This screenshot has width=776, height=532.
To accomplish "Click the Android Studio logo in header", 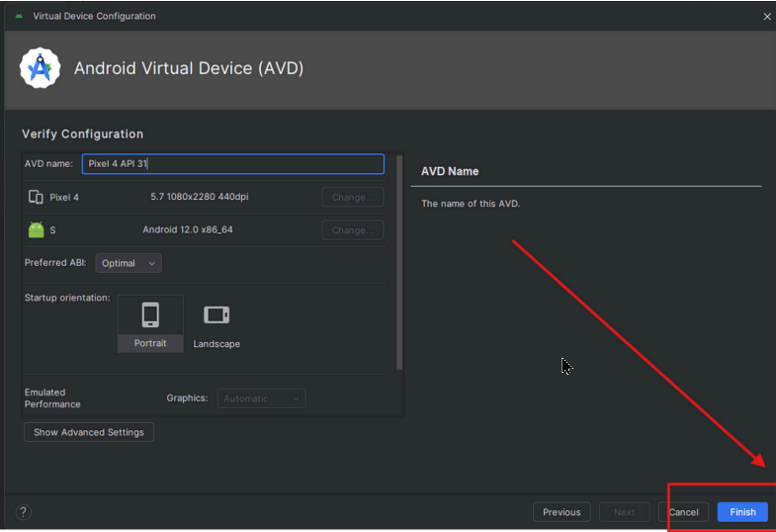I will (41, 68).
